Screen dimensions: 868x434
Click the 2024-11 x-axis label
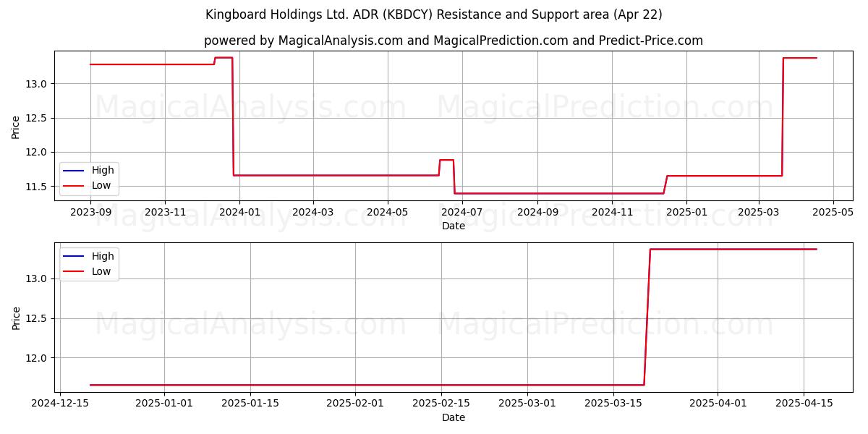pos(612,212)
